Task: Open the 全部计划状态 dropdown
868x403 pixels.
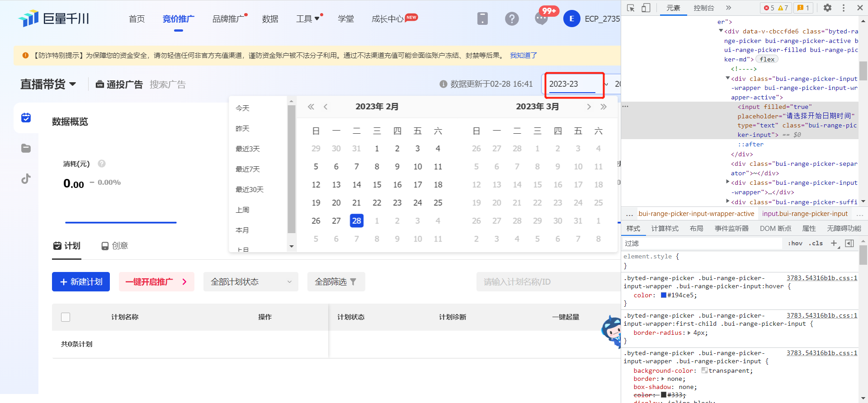Action: coord(250,282)
